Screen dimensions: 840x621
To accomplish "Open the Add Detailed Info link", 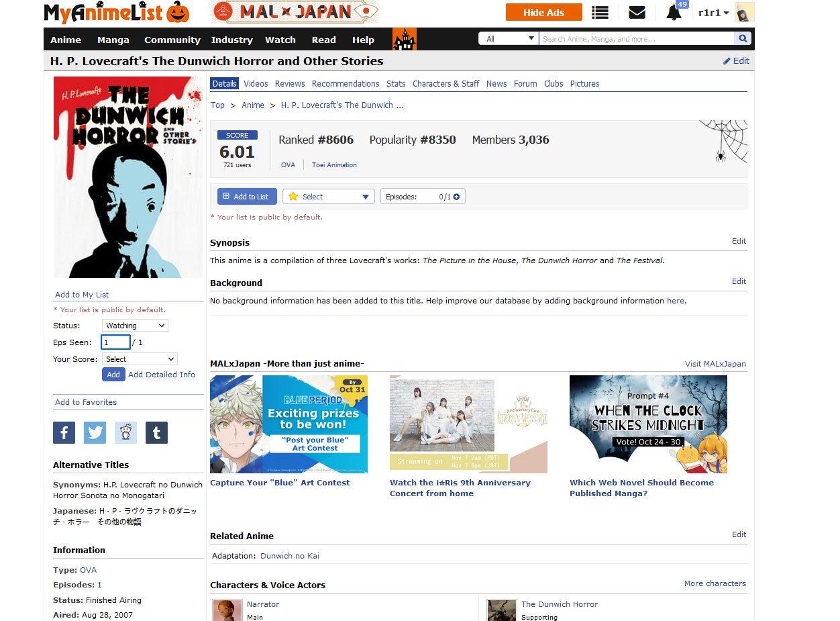I will point(162,375).
